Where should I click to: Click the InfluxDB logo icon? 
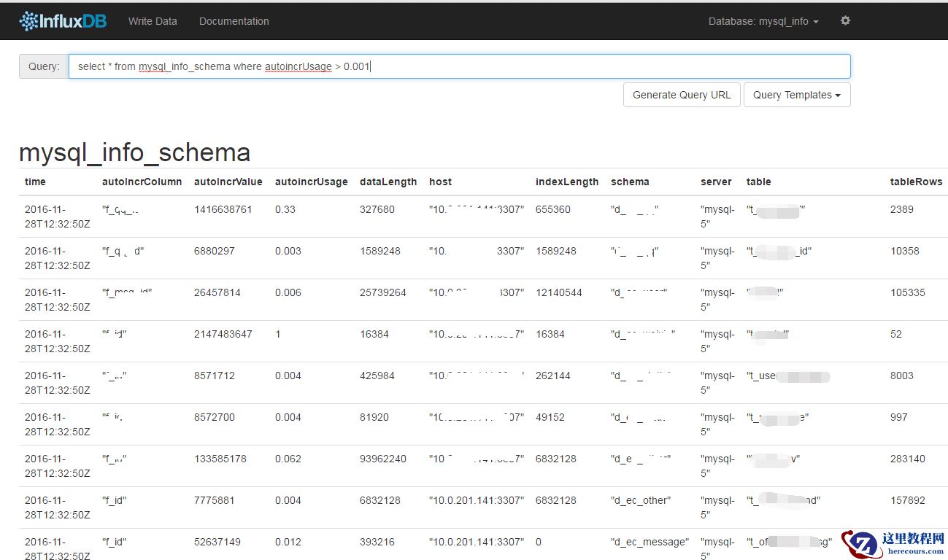click(28, 21)
